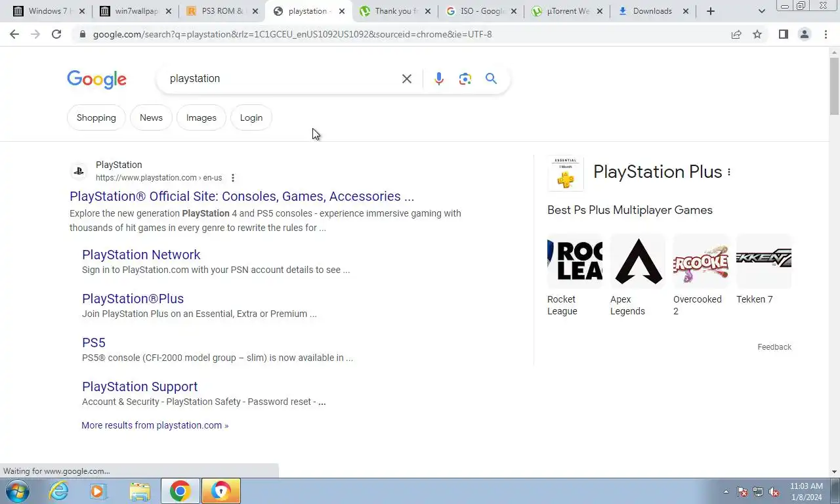Bookmark this page with the star
Viewport: 840px width, 504px height.
pyautogui.click(x=757, y=34)
